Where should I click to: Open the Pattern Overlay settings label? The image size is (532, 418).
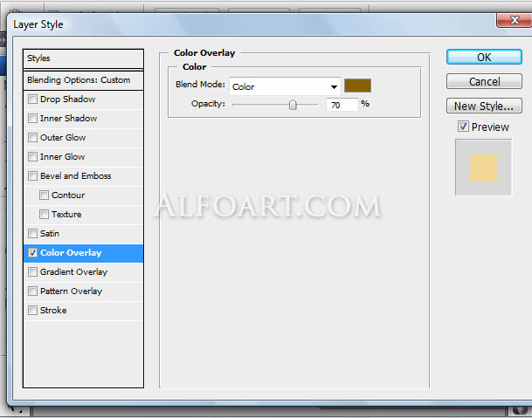(72, 291)
